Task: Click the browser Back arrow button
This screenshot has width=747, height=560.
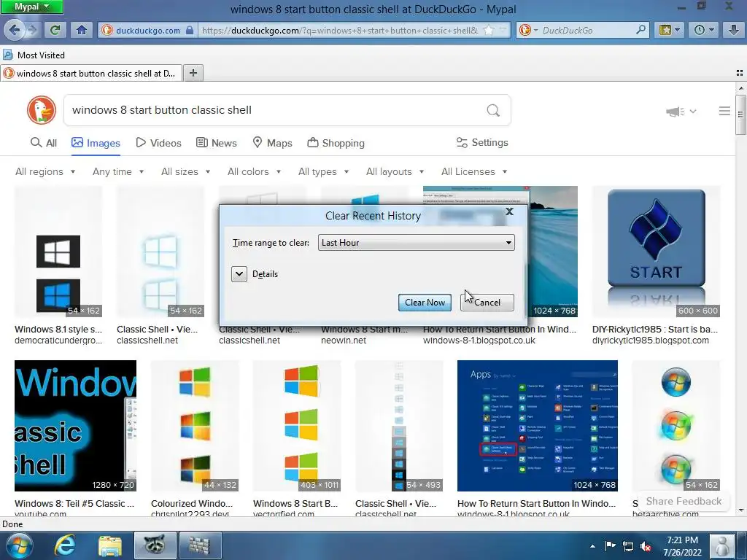Action: point(15,30)
